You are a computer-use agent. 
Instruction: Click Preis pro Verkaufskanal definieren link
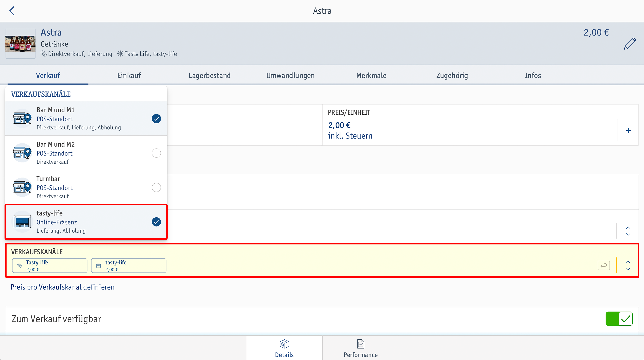[x=63, y=287]
